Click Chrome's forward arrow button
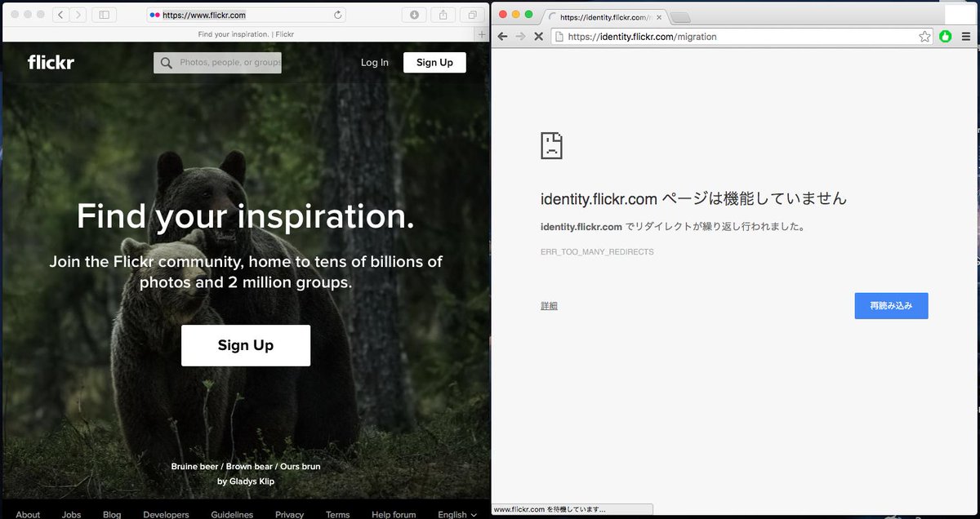980x519 pixels. pyautogui.click(x=520, y=37)
